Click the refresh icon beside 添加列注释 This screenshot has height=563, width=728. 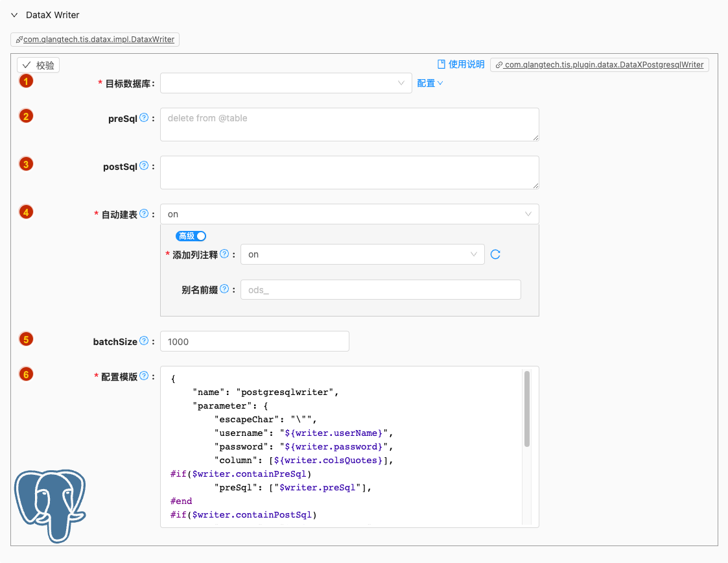(x=495, y=254)
